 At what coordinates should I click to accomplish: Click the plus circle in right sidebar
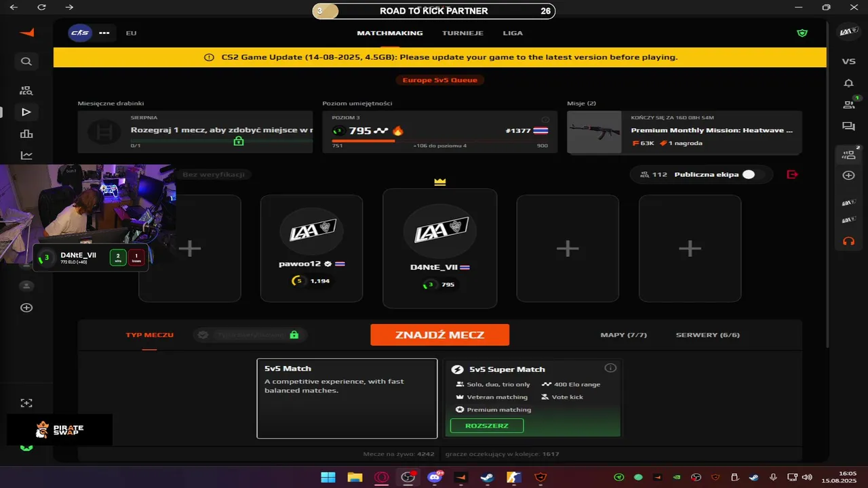(848, 176)
